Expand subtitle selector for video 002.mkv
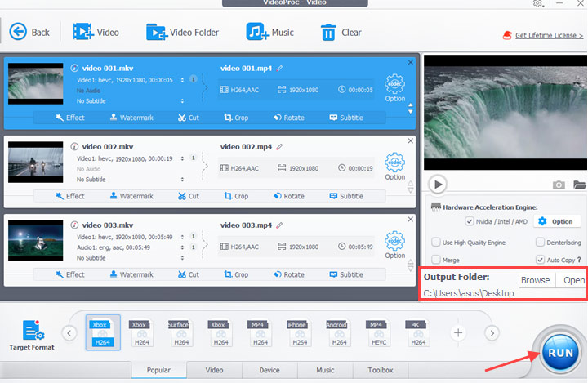 182,180
